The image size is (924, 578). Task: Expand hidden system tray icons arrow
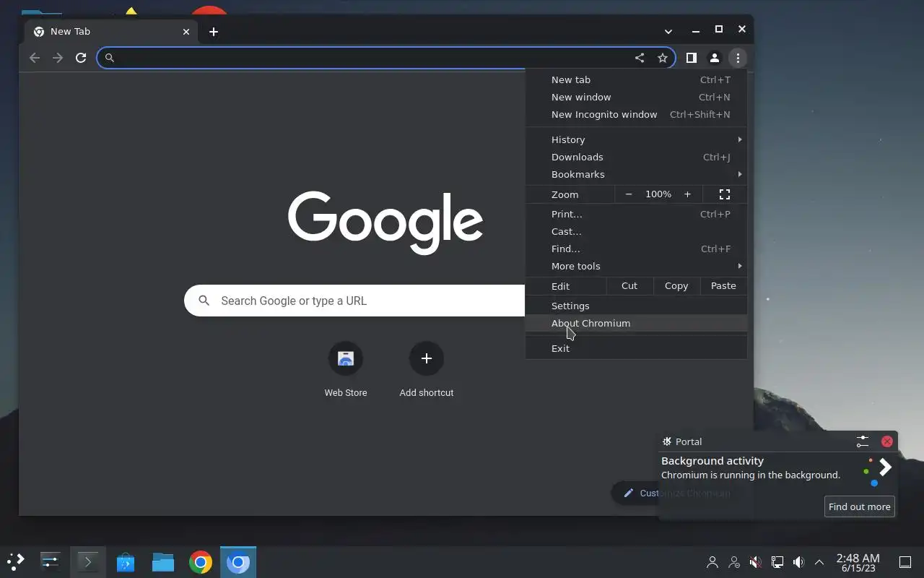pos(819,561)
